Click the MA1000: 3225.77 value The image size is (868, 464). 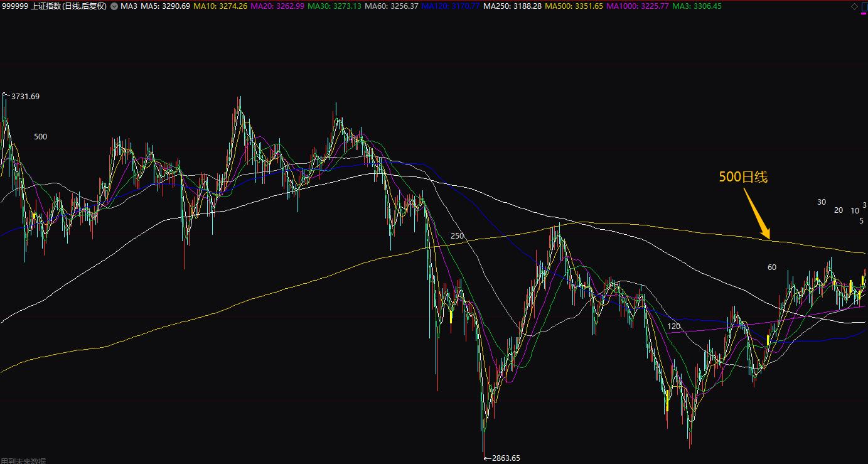click(638, 6)
